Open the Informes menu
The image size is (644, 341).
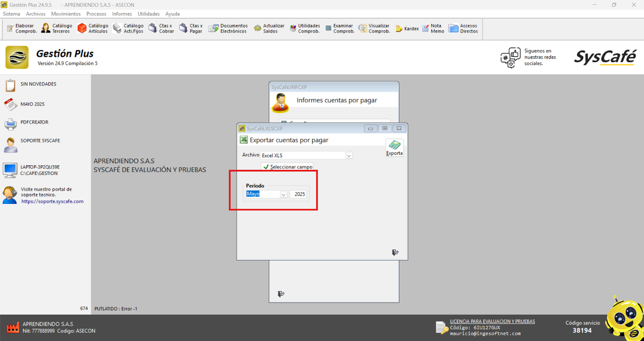point(122,14)
